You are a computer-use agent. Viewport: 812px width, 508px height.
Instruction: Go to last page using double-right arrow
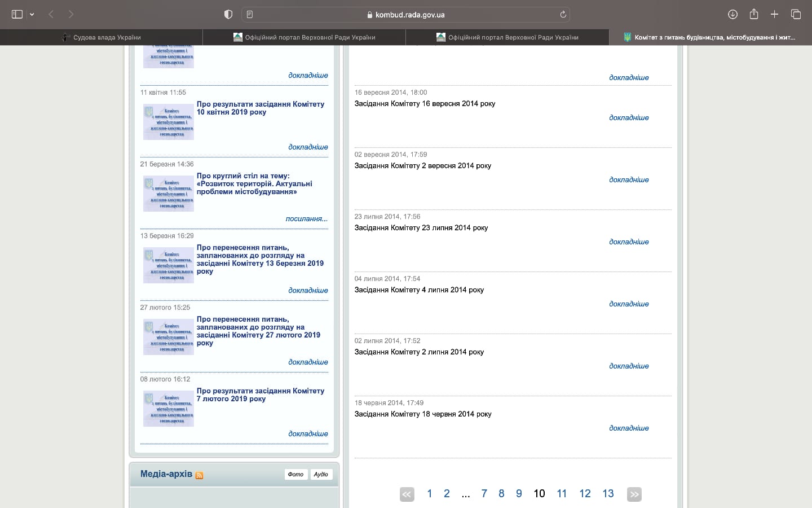point(634,494)
